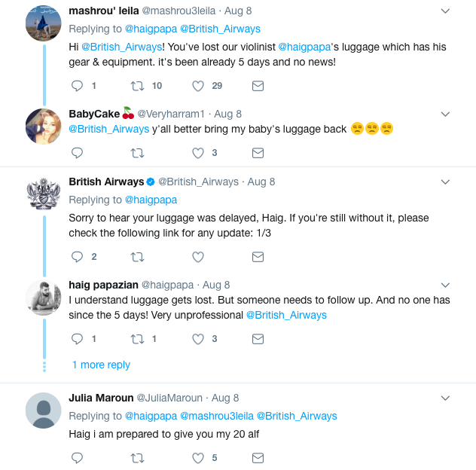Send mashrou' leila's tweet via direct message
Viewport: 476px width, 470px height.
tap(258, 86)
